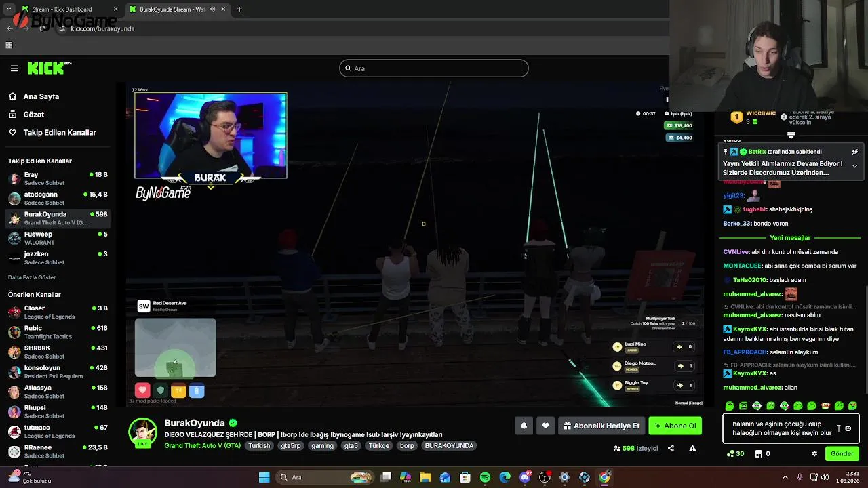Click the search field labeled Ara on Kick
The height and width of the screenshot is (488, 868).
(434, 68)
